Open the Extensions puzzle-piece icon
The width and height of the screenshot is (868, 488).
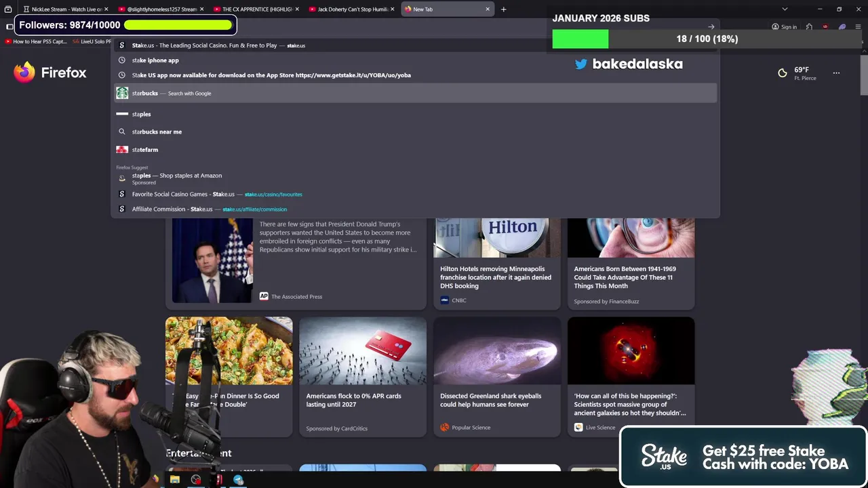pos(809,27)
